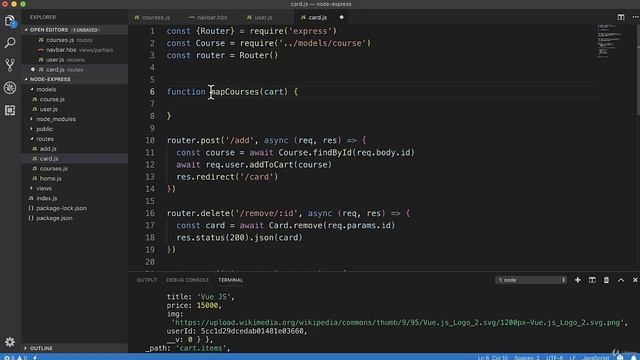Viewport: 640px width, 360px height.
Task: Click the lightning icon in status bar
Action: [x=35, y=358]
